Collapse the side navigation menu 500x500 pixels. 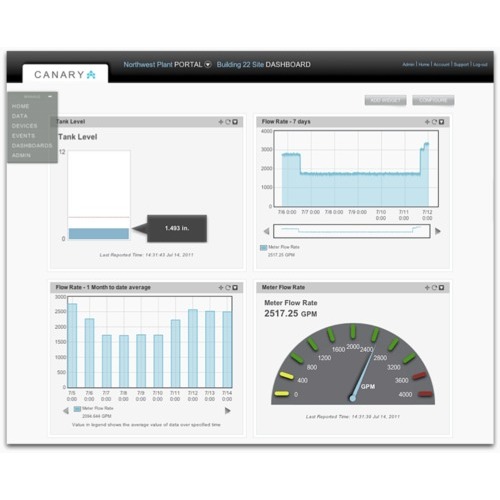[50, 96]
